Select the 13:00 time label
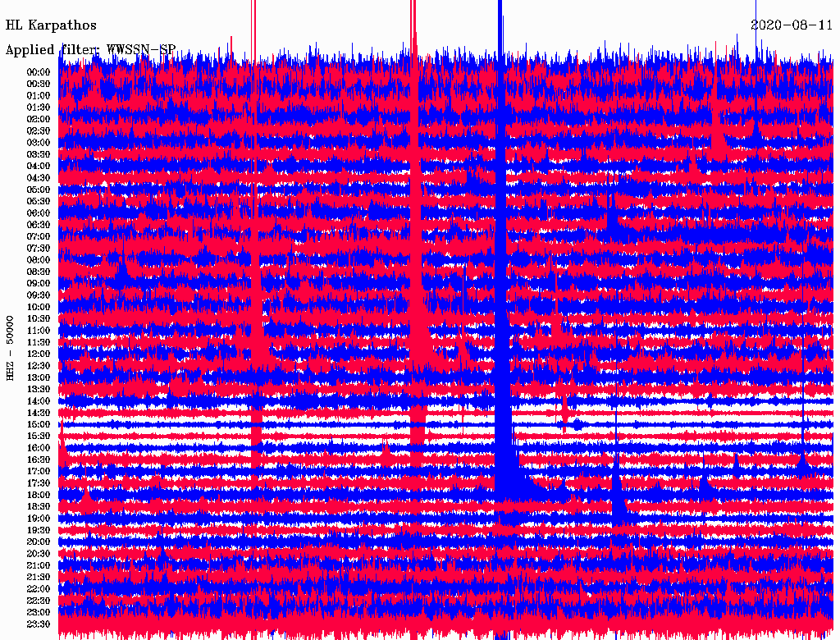This screenshot has height=640, width=840. tap(39, 378)
